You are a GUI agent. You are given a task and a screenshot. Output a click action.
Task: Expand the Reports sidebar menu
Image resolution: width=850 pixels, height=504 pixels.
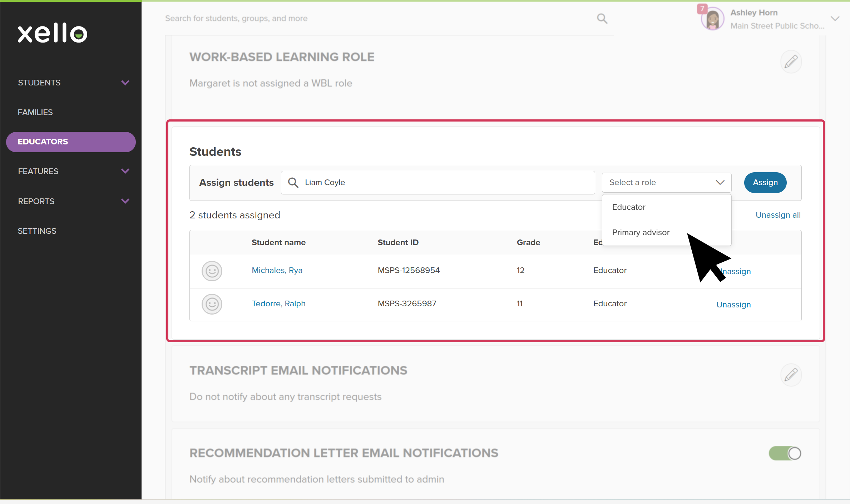[x=125, y=201]
